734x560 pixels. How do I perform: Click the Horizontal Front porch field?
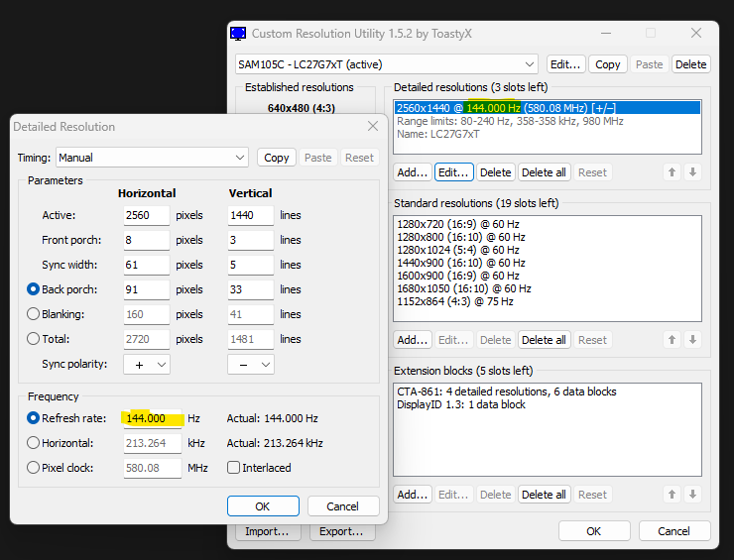147,240
